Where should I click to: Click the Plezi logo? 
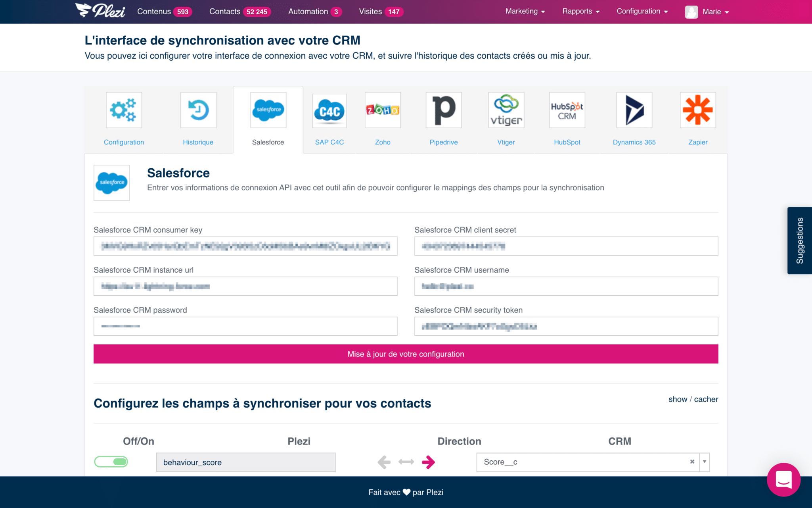point(100,11)
